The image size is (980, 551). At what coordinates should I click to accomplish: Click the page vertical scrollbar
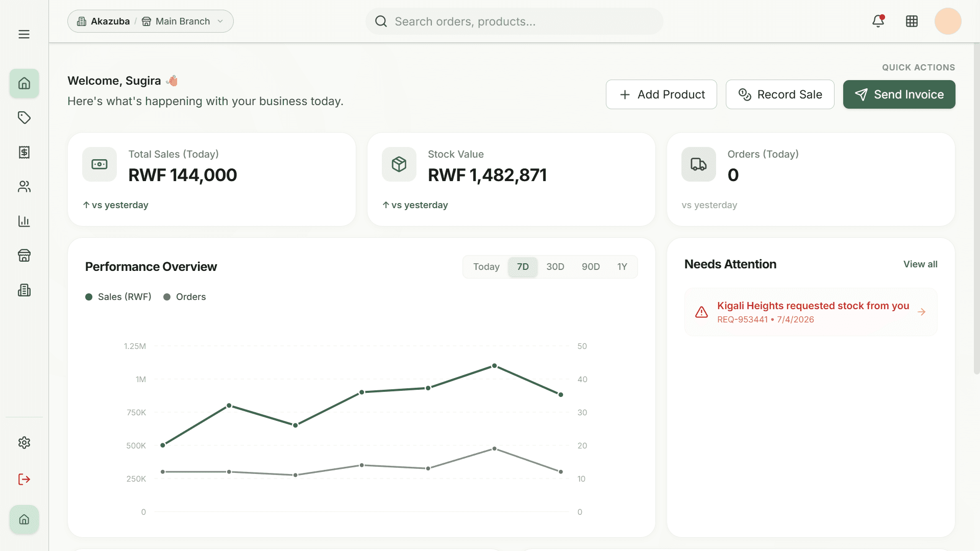[976, 209]
